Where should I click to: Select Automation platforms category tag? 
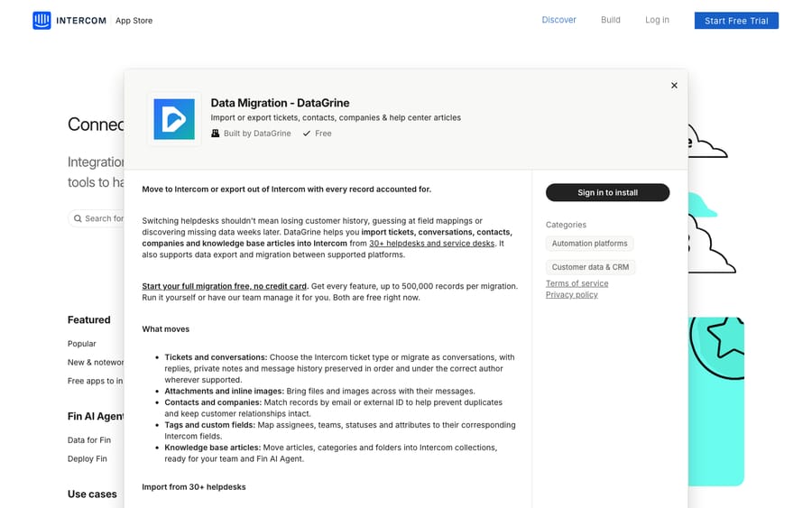point(589,244)
